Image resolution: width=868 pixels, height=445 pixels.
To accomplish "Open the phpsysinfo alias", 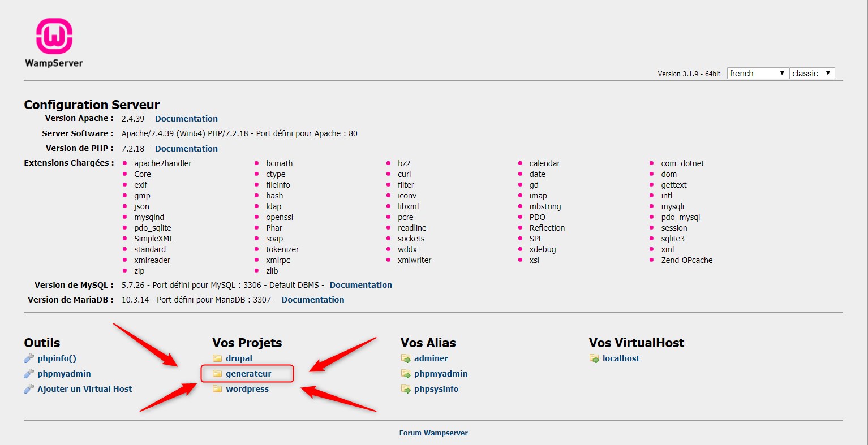I will tap(436, 389).
